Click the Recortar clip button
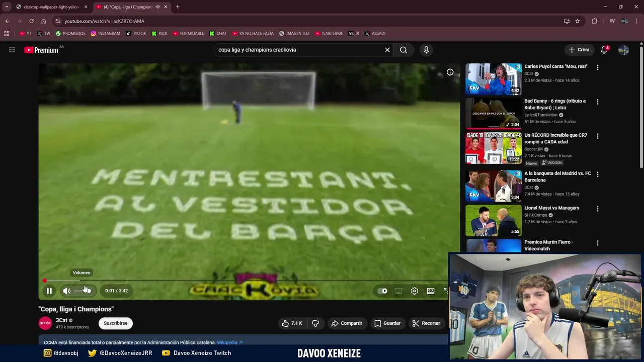644x362 pixels. coord(426,323)
